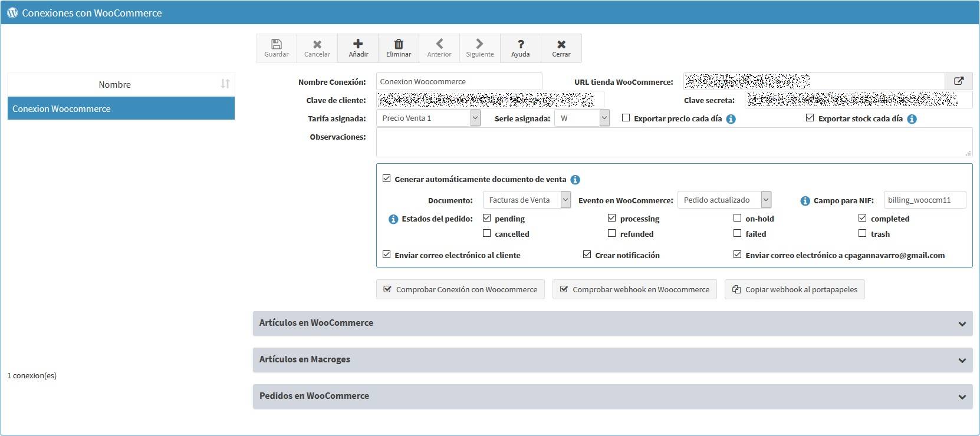
Task: Expand the Artículos en Macroges section
Action: [613, 360]
